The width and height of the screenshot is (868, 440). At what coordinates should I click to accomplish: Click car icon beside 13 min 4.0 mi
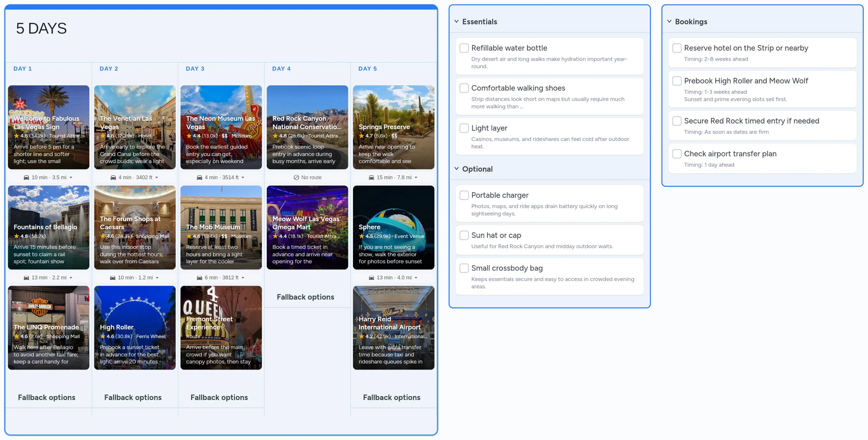(x=371, y=278)
